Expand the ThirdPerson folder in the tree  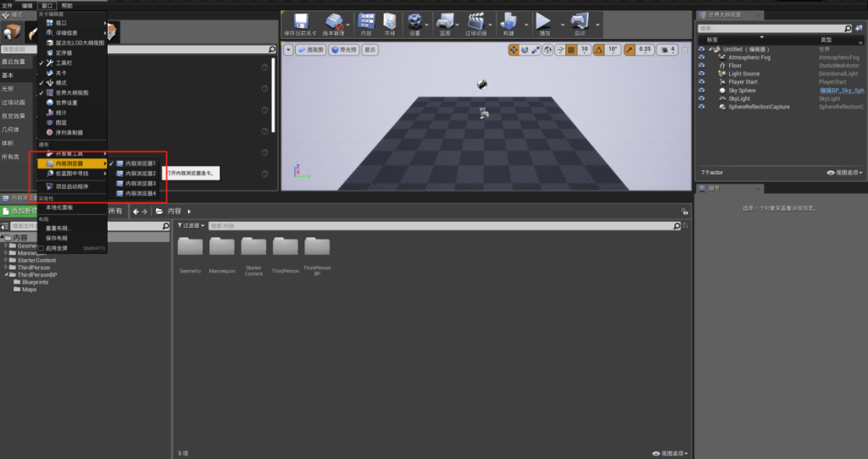point(5,268)
